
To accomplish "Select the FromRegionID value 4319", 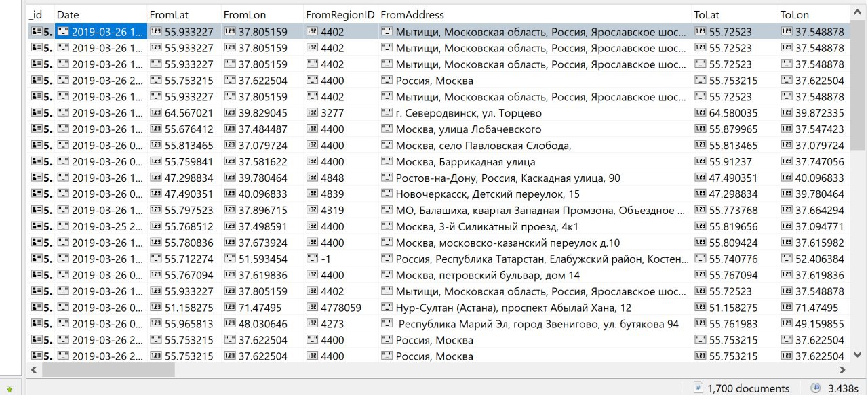I will pyautogui.click(x=332, y=211).
